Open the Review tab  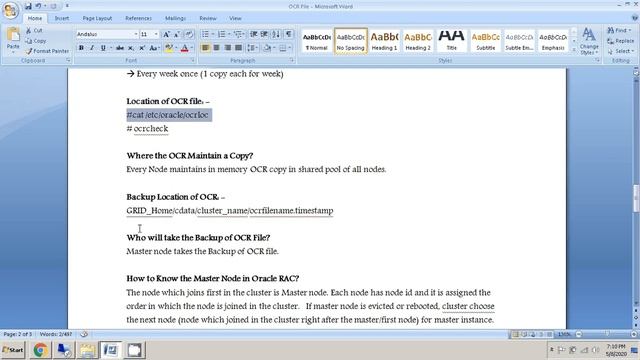click(208, 18)
